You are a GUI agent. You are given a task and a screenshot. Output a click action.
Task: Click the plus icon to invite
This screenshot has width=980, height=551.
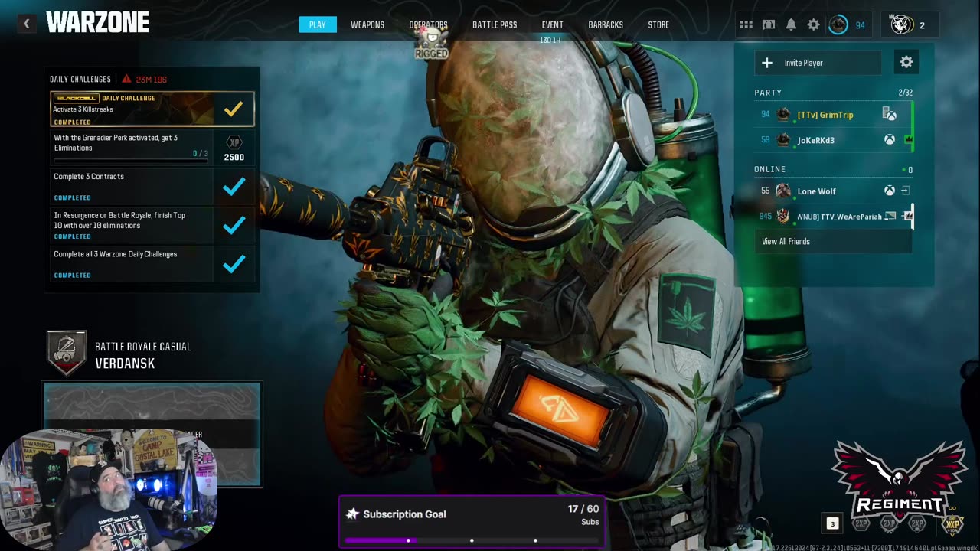767,63
